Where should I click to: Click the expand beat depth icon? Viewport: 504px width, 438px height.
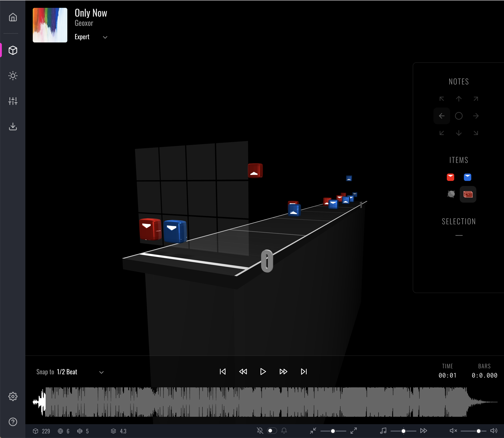coord(354,431)
